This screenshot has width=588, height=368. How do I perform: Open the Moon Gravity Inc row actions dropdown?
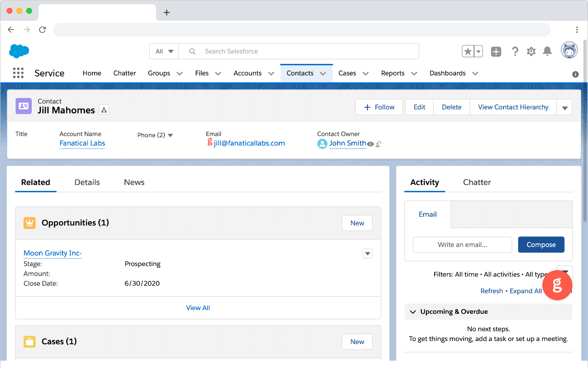[367, 253]
